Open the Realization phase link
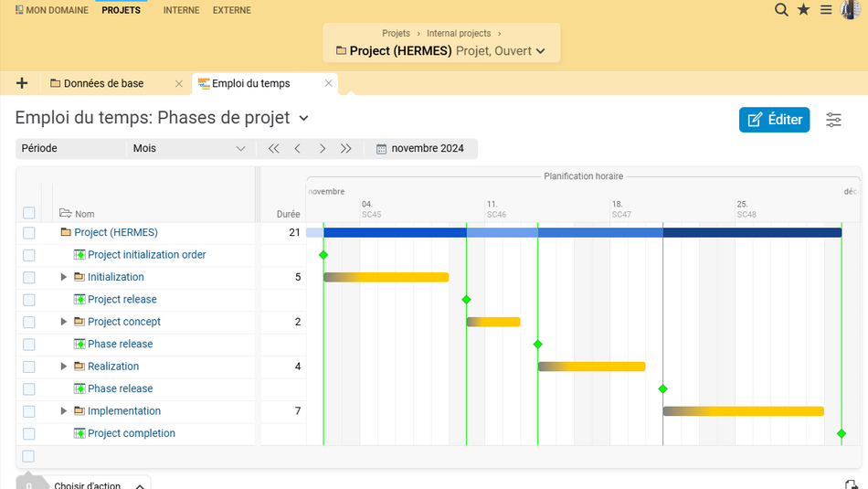This screenshot has width=868, height=489. click(113, 366)
